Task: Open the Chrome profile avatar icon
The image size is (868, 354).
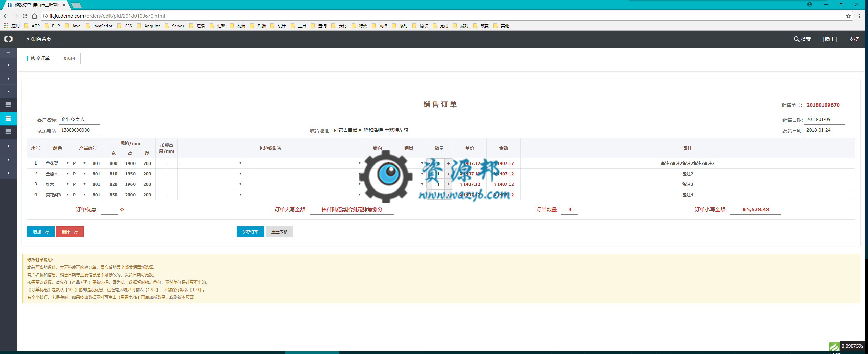Action: [x=810, y=4]
